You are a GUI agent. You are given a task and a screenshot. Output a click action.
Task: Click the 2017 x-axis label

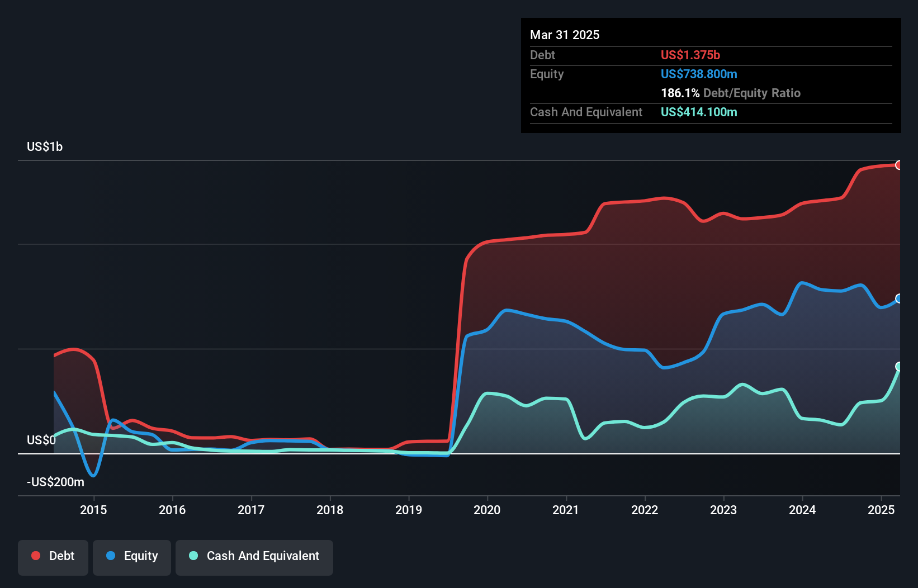pos(251,510)
